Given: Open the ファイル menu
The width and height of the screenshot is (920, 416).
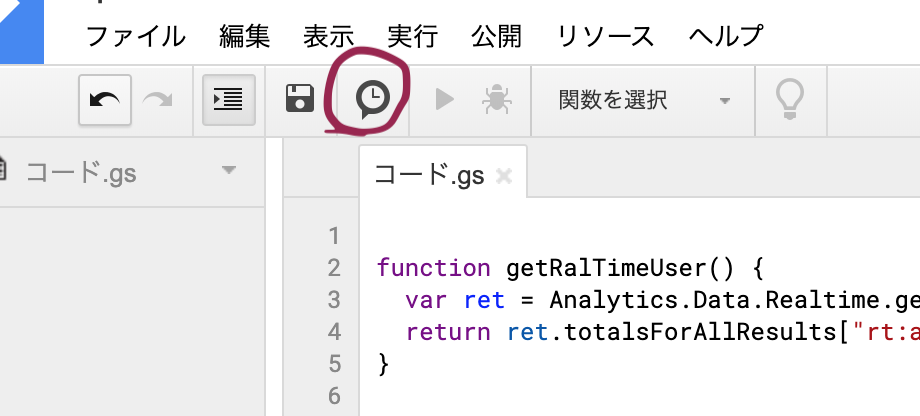Looking at the screenshot, I should 136,37.
